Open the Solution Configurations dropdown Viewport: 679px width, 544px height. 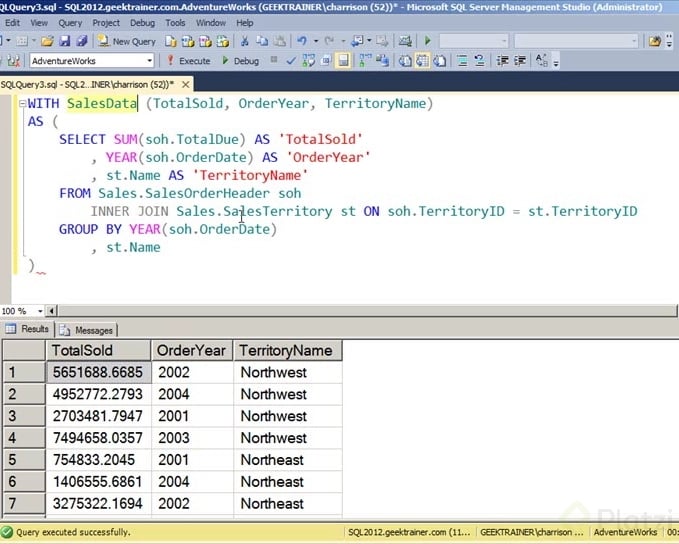(474, 41)
